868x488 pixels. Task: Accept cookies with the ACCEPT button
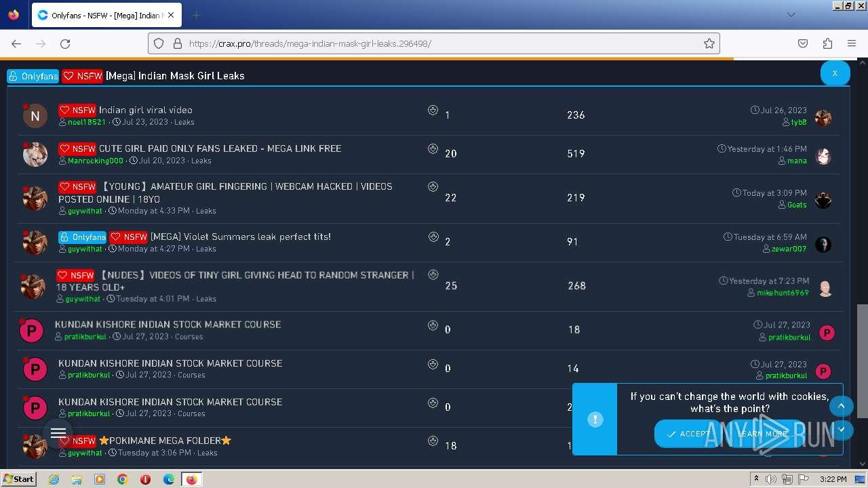688,434
